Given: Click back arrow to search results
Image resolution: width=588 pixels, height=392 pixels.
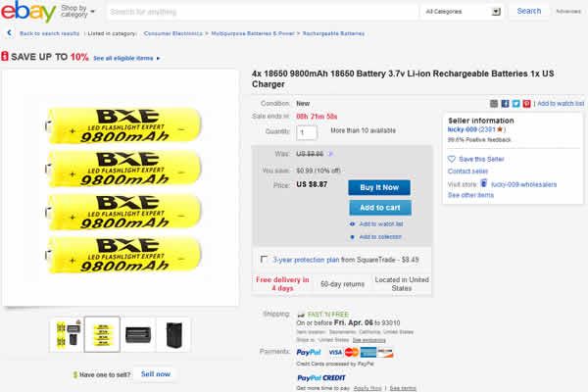Looking at the screenshot, I should (x=9, y=33).
